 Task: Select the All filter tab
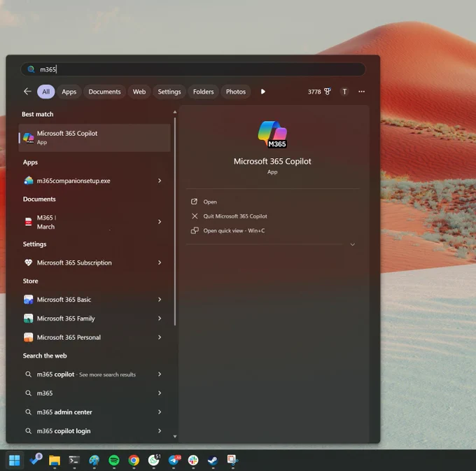(x=45, y=92)
